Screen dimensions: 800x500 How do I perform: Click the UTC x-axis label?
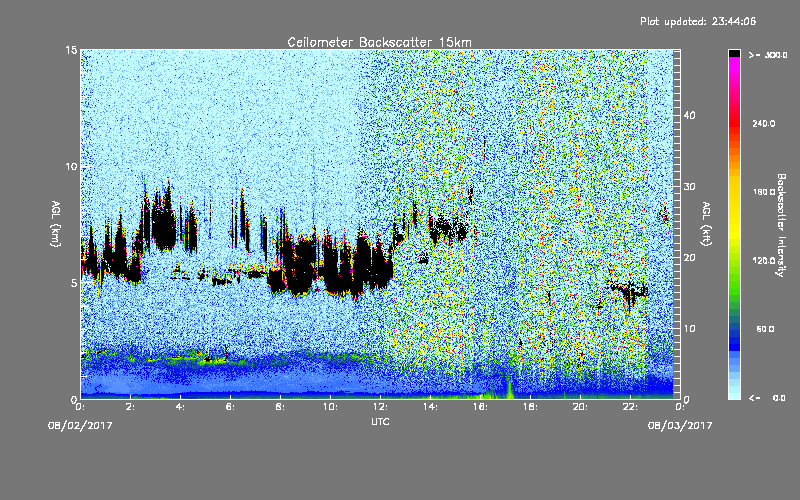coord(380,421)
